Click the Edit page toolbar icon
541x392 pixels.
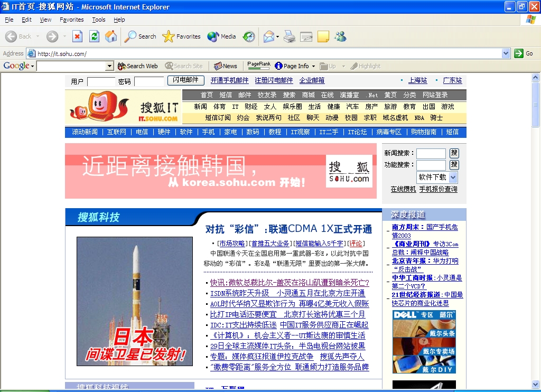[306, 36]
